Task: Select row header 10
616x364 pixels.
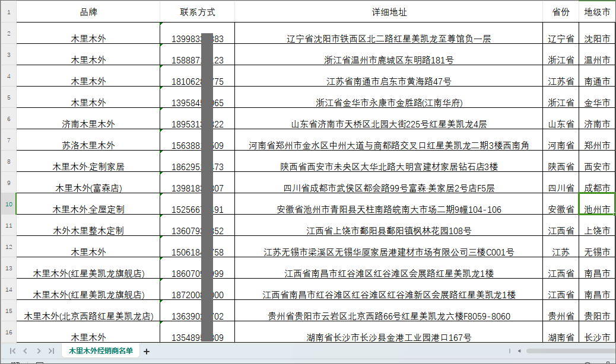Action: [8, 203]
